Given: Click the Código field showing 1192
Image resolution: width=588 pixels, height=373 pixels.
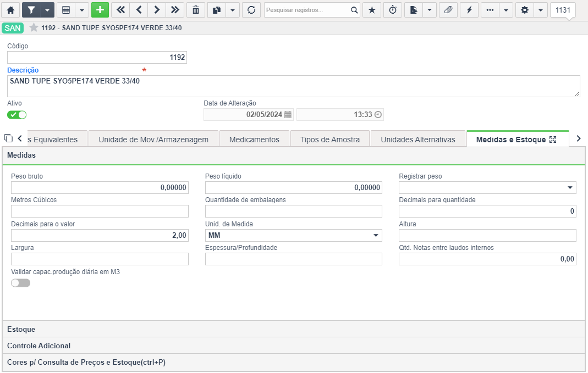Looking at the screenshot, I should click(97, 57).
